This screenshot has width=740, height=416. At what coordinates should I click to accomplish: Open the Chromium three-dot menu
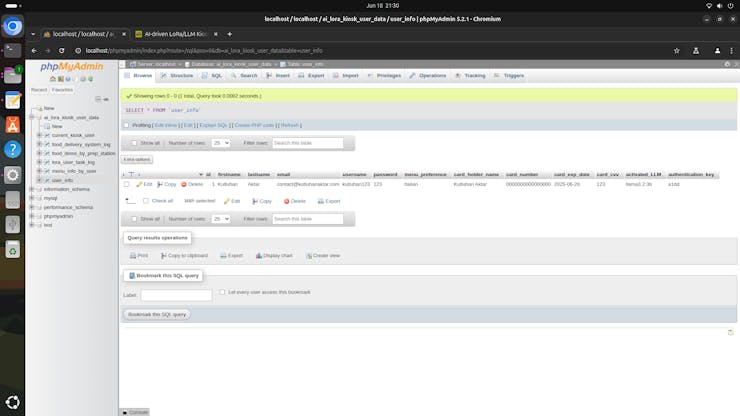click(732, 51)
